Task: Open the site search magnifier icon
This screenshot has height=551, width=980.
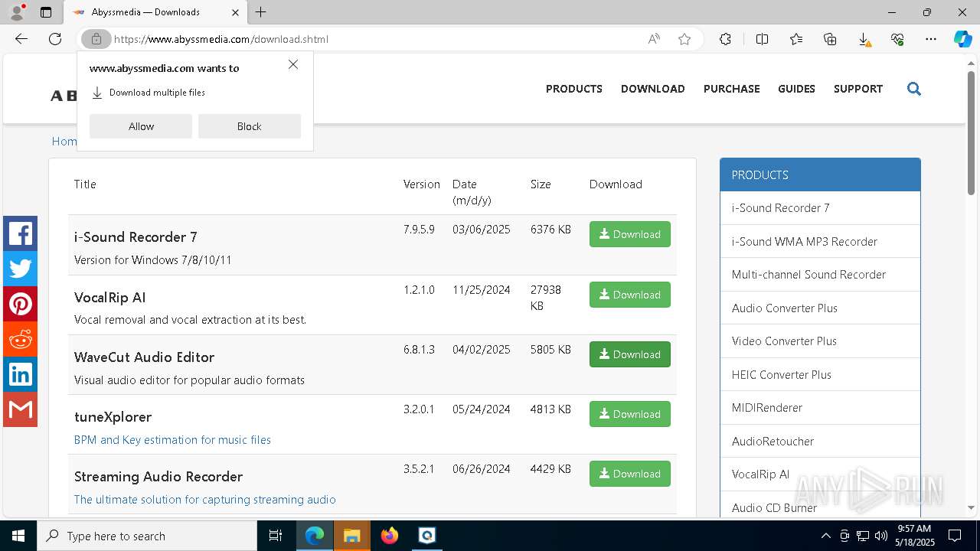Action: click(913, 89)
